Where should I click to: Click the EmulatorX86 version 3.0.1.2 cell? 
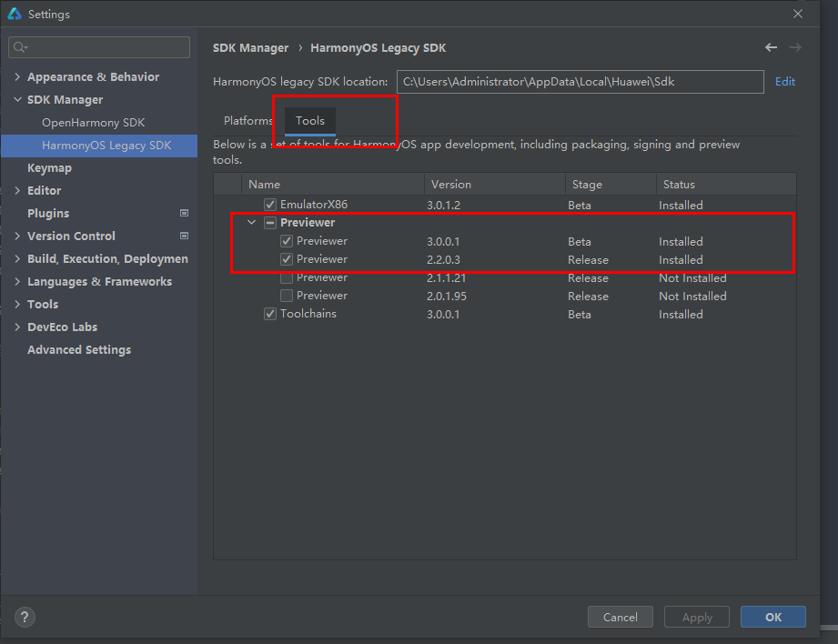pyautogui.click(x=443, y=206)
